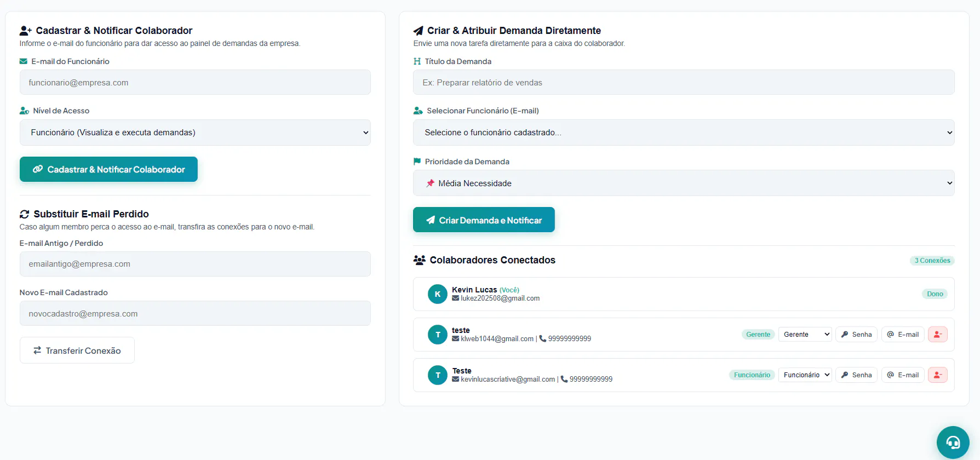Focus the Novo E-mail Cadastrado field

(x=195, y=313)
